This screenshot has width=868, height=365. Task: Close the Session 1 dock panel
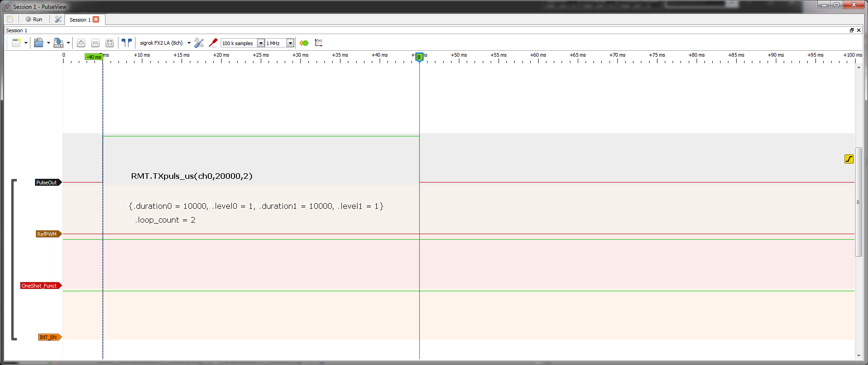859,30
